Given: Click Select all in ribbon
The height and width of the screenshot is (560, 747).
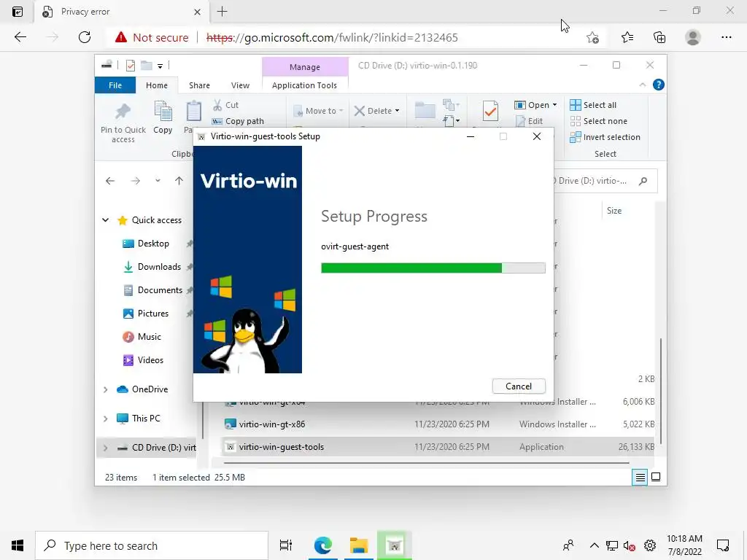Looking at the screenshot, I should pyautogui.click(x=593, y=105).
